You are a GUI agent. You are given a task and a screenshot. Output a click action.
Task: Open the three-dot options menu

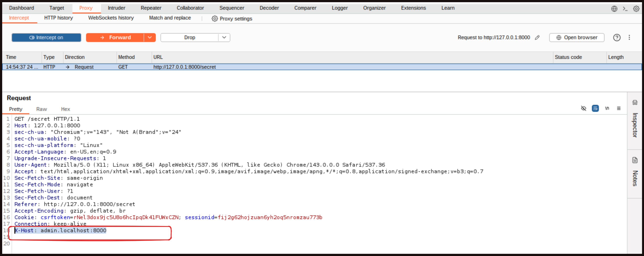click(629, 37)
